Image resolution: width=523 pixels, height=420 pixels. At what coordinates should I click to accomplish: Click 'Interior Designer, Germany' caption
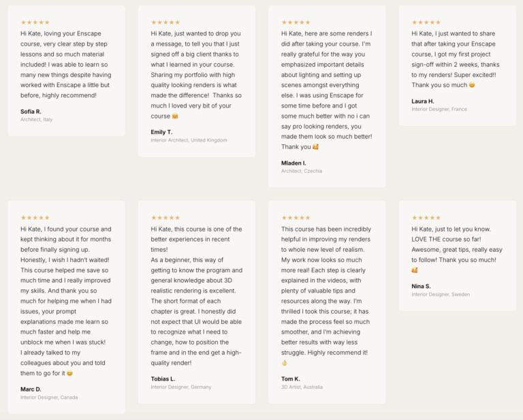(x=181, y=387)
